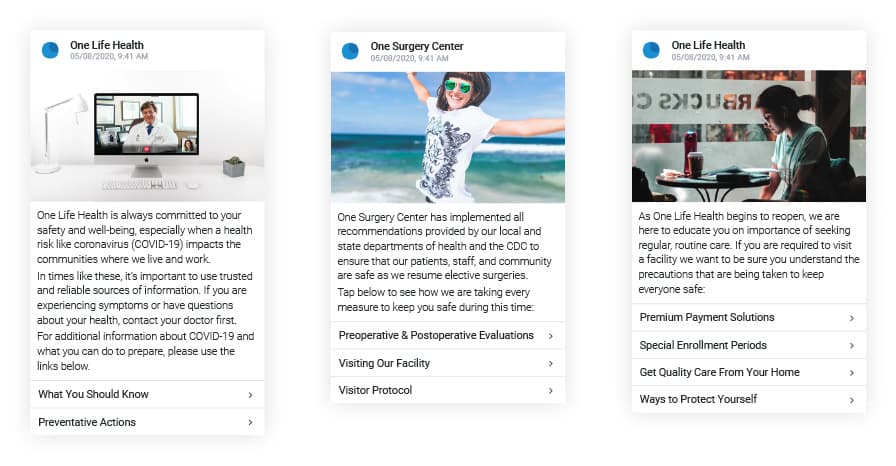Viewport: 896px width, 466px height.
Task: Expand the Preventative Actions arrow
Action: 250,423
